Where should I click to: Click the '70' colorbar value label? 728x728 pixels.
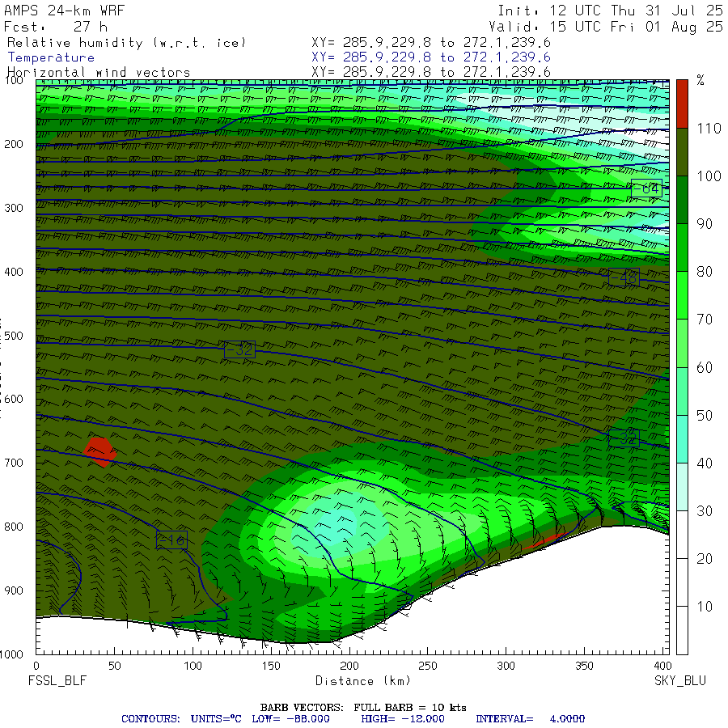(705, 320)
